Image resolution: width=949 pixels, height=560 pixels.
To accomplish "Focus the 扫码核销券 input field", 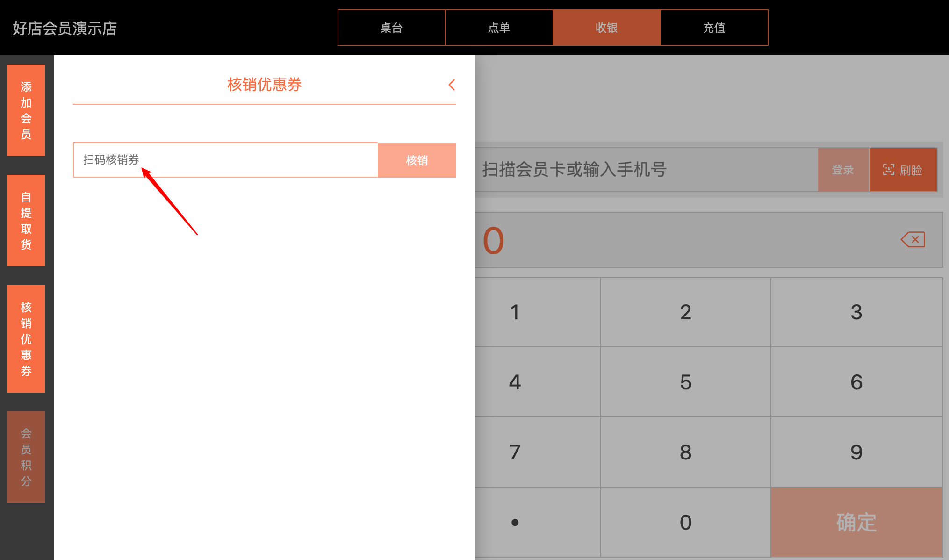I will coord(225,160).
